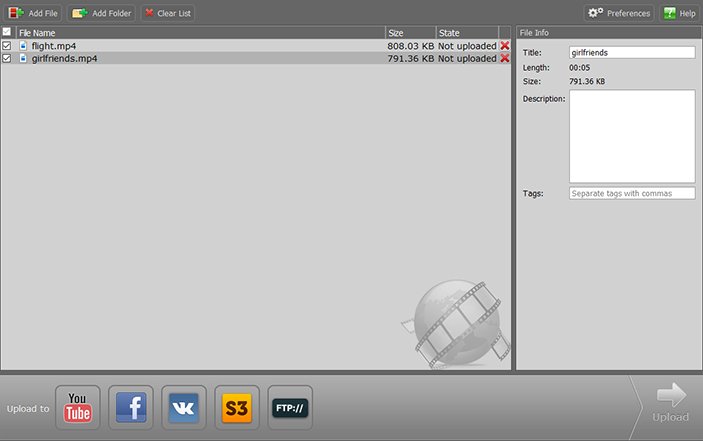Sort by the Size column header
This screenshot has width=703, height=441.
[410, 33]
